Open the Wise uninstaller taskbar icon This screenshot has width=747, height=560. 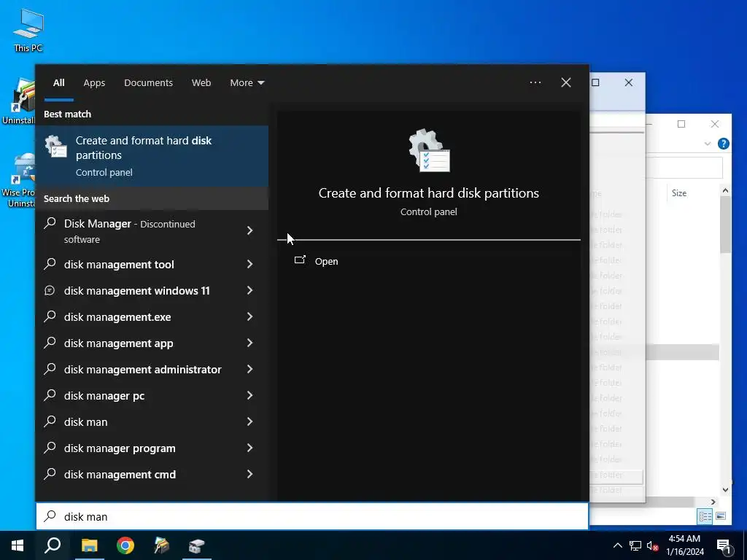pyautogui.click(x=161, y=545)
